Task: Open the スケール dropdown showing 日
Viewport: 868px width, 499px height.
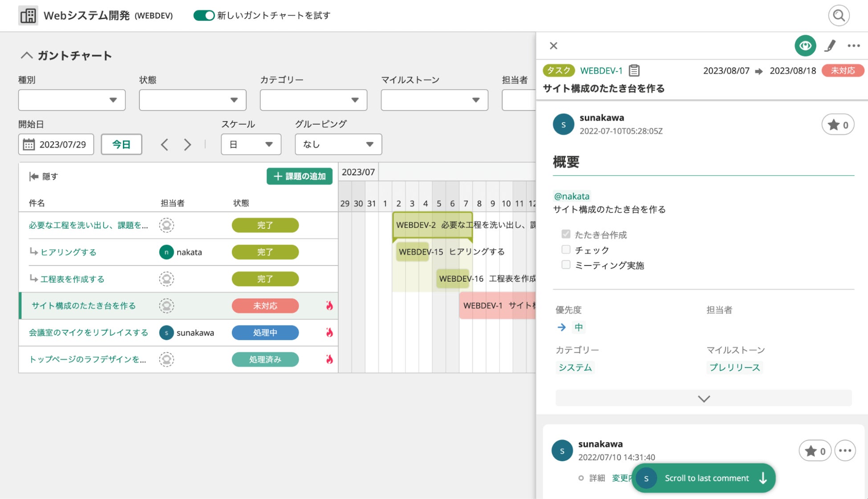Action: tap(251, 145)
